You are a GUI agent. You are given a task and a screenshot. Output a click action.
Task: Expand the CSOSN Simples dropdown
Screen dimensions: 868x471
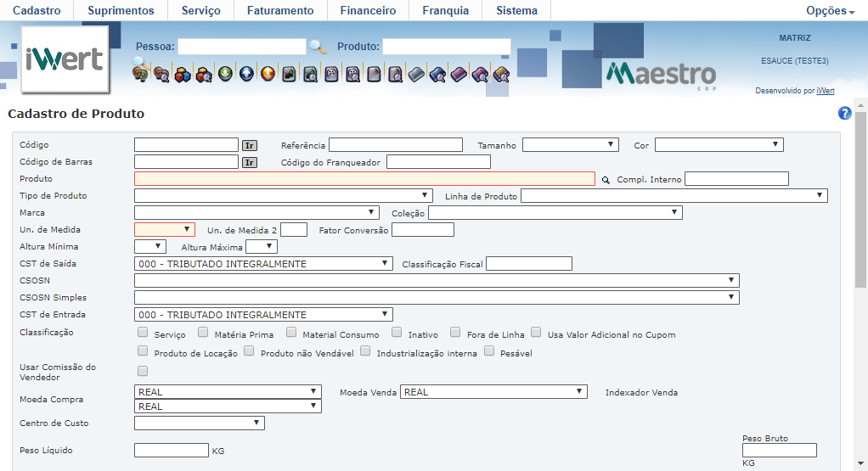click(x=437, y=297)
